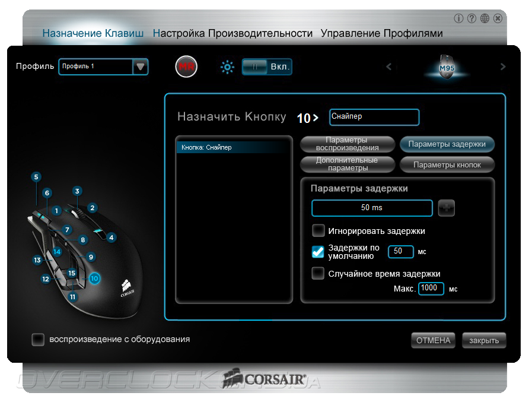Click the ОТМЕНА button
Screen dimensions: 532x399
[x=434, y=340]
